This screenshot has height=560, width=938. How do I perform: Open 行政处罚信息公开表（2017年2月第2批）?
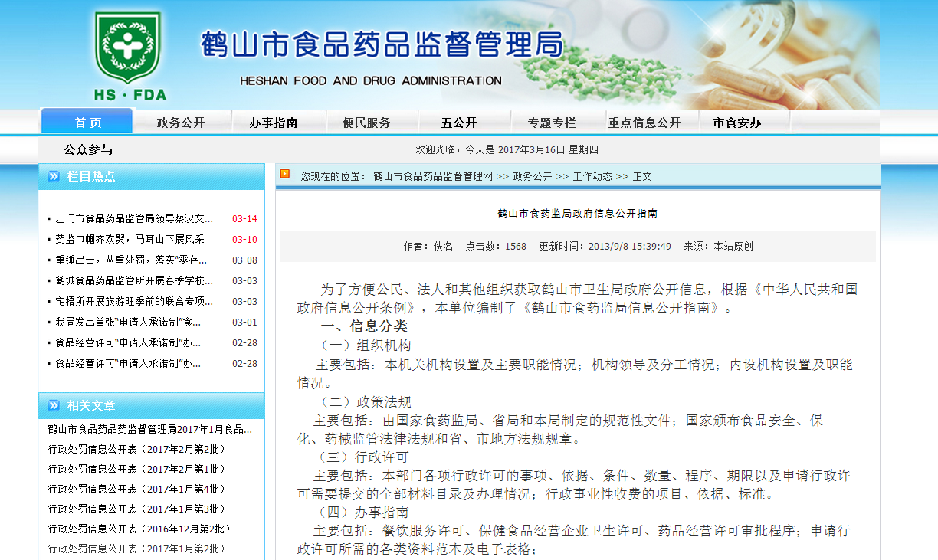[x=137, y=449]
